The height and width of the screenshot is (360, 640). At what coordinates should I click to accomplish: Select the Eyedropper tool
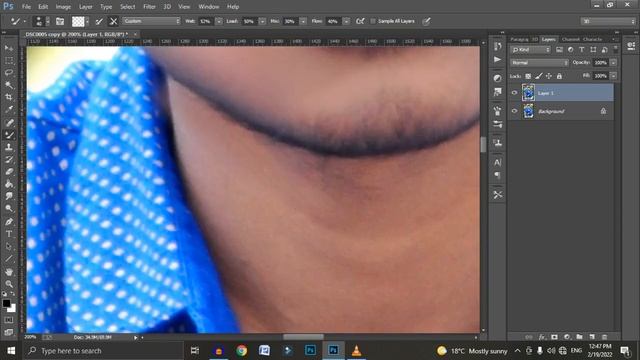(9, 109)
